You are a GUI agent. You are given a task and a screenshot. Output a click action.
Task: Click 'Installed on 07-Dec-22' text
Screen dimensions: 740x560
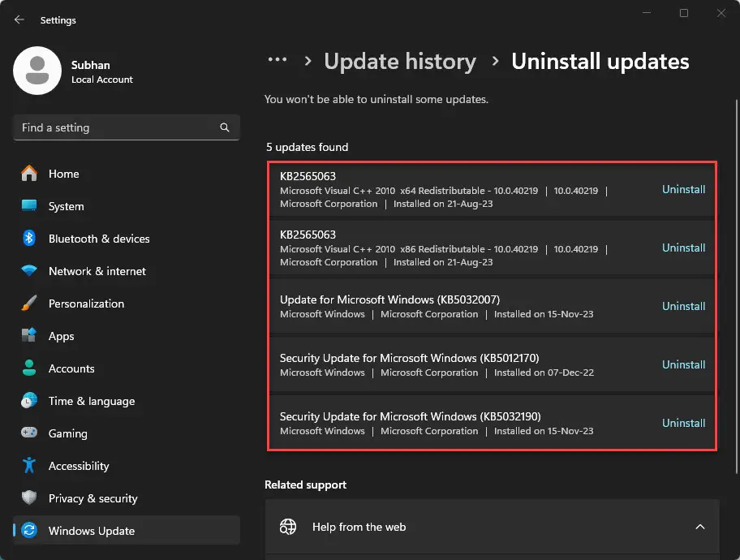pyautogui.click(x=544, y=373)
